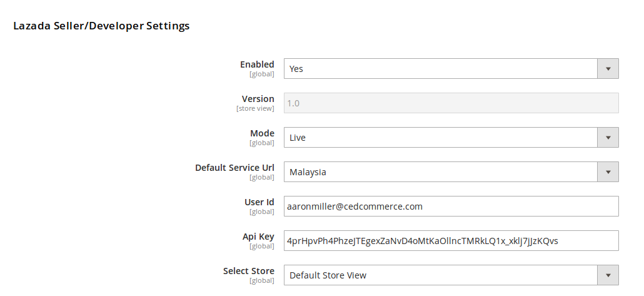
Task: Click the arrow button of Mode select
Action: point(608,137)
